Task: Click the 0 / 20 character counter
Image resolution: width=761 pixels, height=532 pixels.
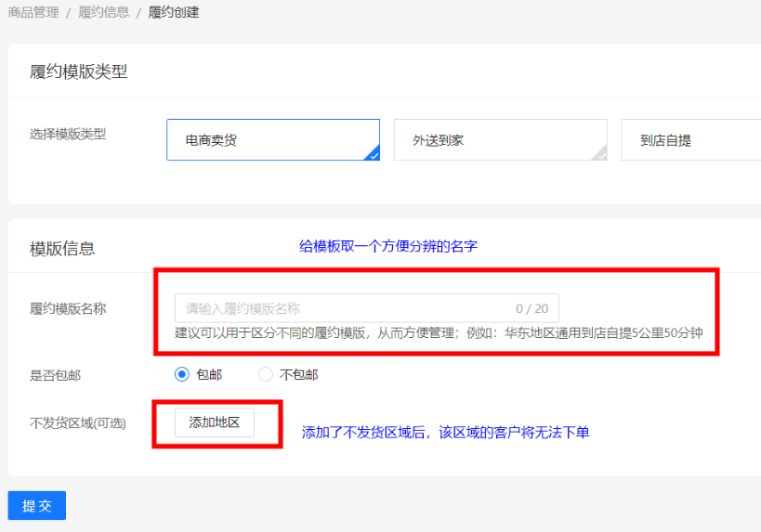Action: pyautogui.click(x=531, y=308)
